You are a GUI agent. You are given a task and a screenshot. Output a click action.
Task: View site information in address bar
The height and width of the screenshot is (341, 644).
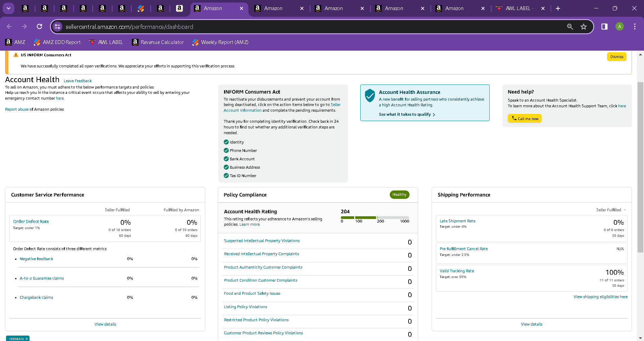pyautogui.click(x=58, y=26)
